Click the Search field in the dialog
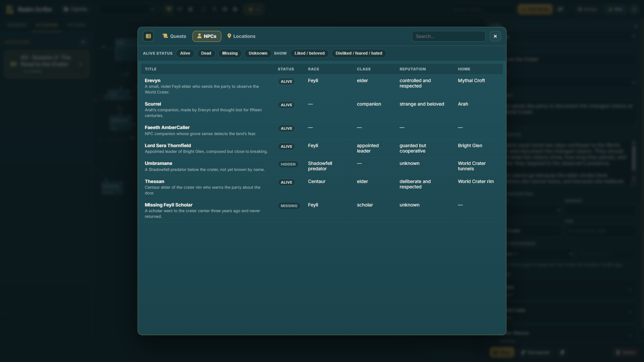This screenshot has width=644, height=362. pos(448,36)
